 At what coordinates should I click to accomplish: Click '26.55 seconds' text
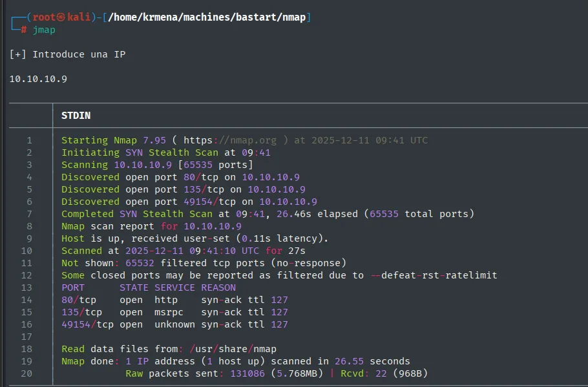372,362
